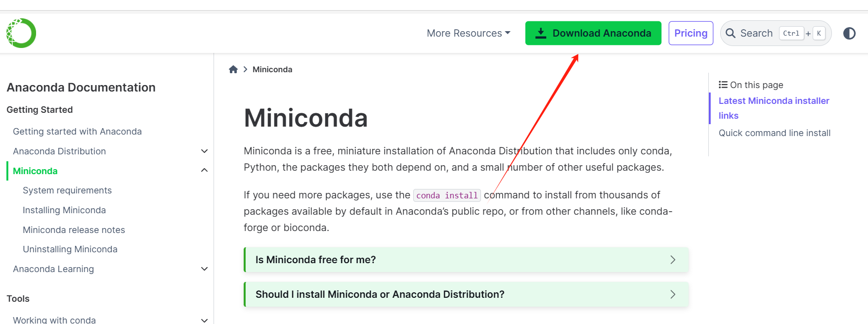Jump to Quick command line install
This screenshot has height=324, width=868.
point(774,133)
